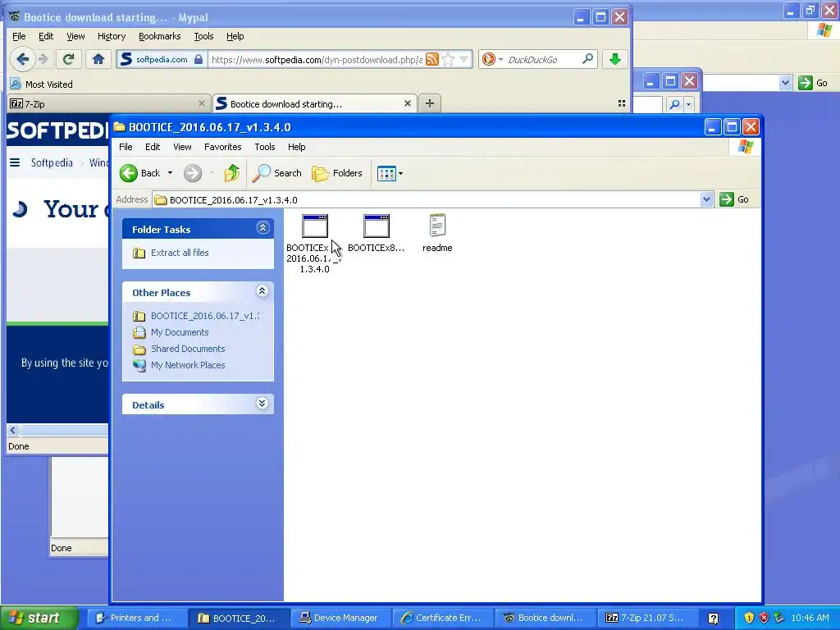Open Search in the folder toolbar
Image resolution: width=840 pixels, height=630 pixels.
[277, 173]
